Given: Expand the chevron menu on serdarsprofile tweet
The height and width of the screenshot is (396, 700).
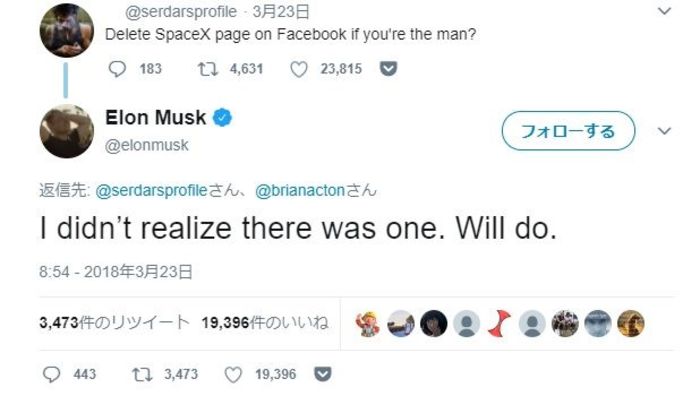Looking at the screenshot, I should [665, 11].
